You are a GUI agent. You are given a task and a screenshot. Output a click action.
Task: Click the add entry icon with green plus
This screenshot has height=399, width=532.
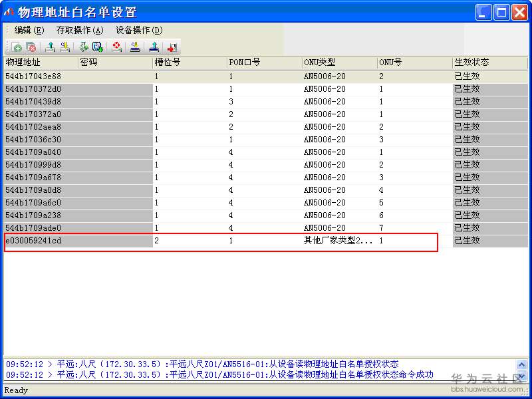(x=16, y=47)
